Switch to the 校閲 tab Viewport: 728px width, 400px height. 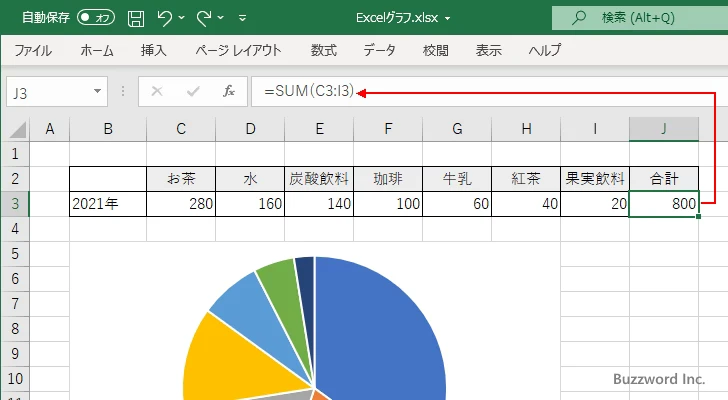coord(436,50)
